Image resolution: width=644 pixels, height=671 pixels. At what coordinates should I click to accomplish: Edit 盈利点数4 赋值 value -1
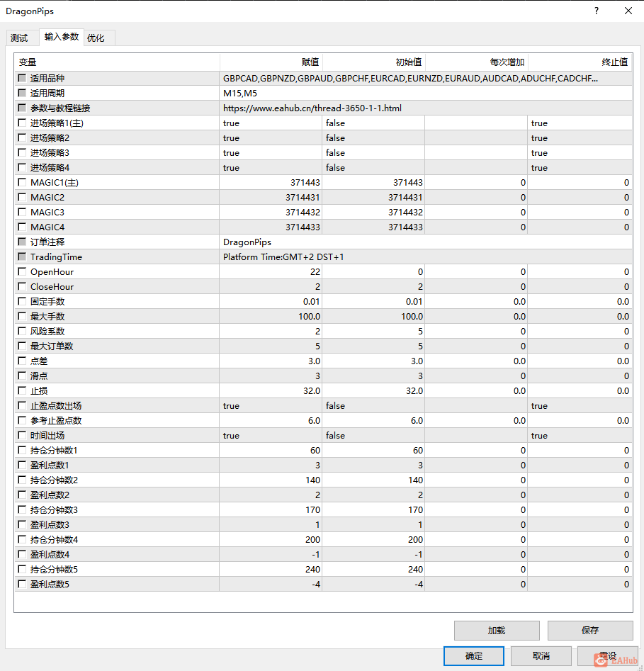[x=271, y=555]
